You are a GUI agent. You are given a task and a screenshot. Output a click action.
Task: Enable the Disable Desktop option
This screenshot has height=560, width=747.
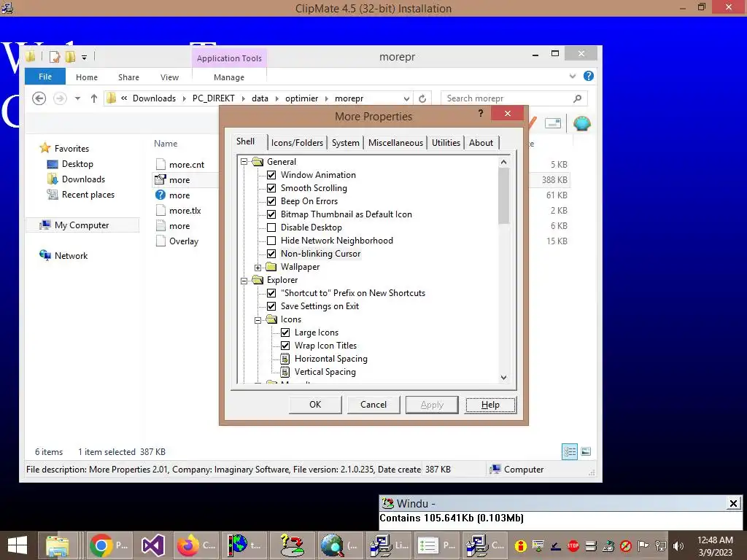tap(271, 227)
